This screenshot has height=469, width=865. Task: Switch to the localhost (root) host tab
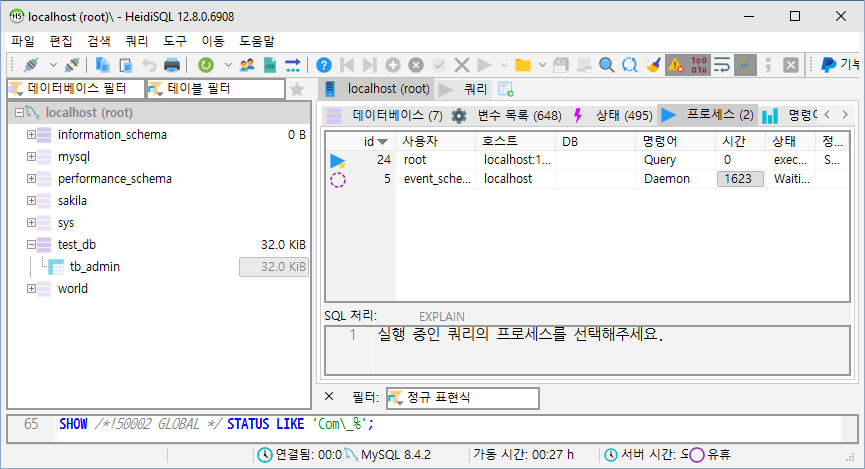point(377,89)
